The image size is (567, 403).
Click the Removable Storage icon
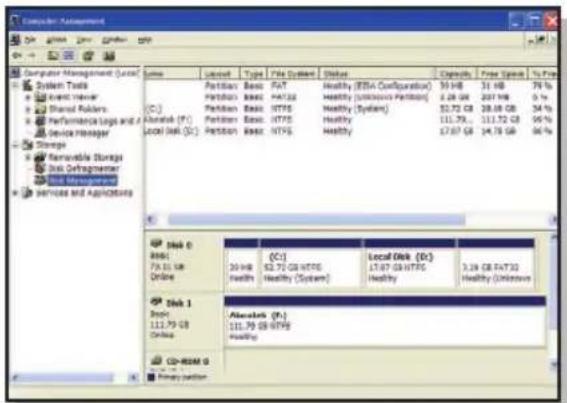(x=40, y=157)
